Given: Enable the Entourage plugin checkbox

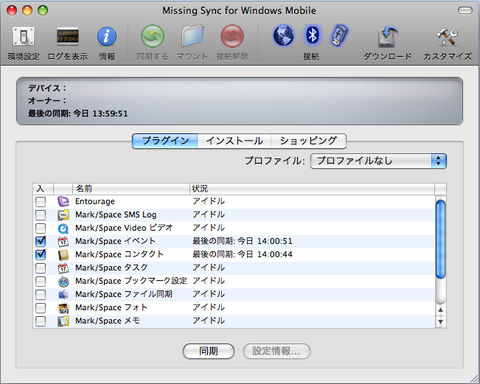Looking at the screenshot, I should click(x=41, y=201).
